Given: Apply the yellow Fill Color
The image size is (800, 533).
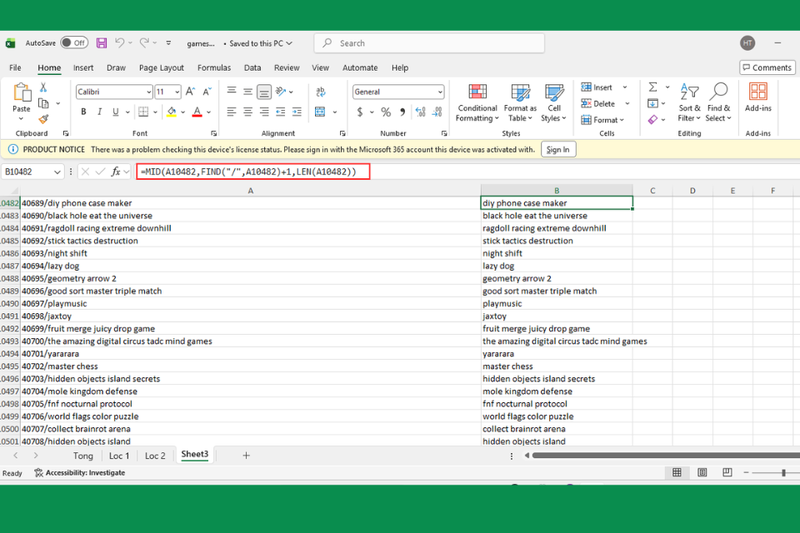Looking at the screenshot, I should tap(171, 112).
